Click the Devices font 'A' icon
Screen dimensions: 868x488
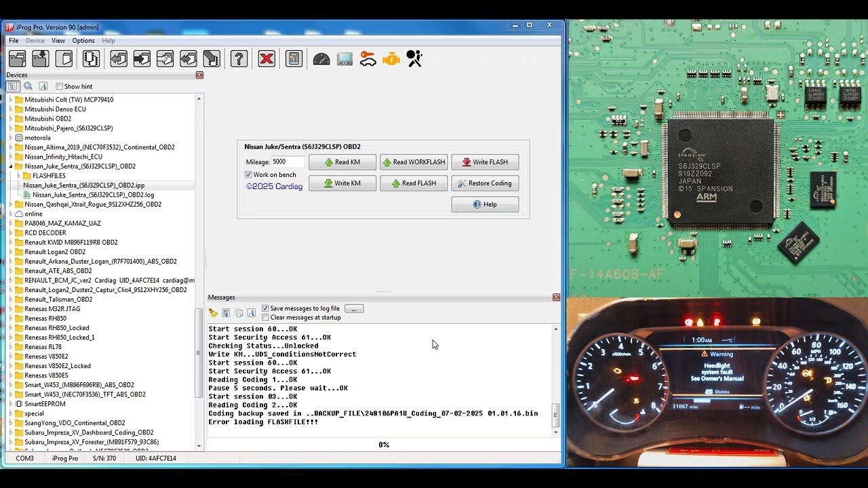43,86
